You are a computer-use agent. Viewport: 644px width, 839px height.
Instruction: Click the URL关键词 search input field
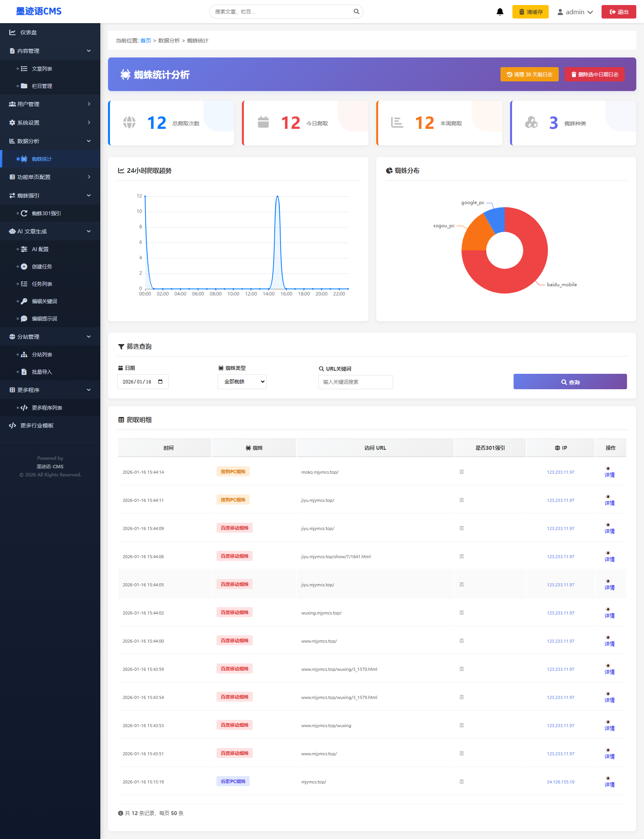point(355,382)
